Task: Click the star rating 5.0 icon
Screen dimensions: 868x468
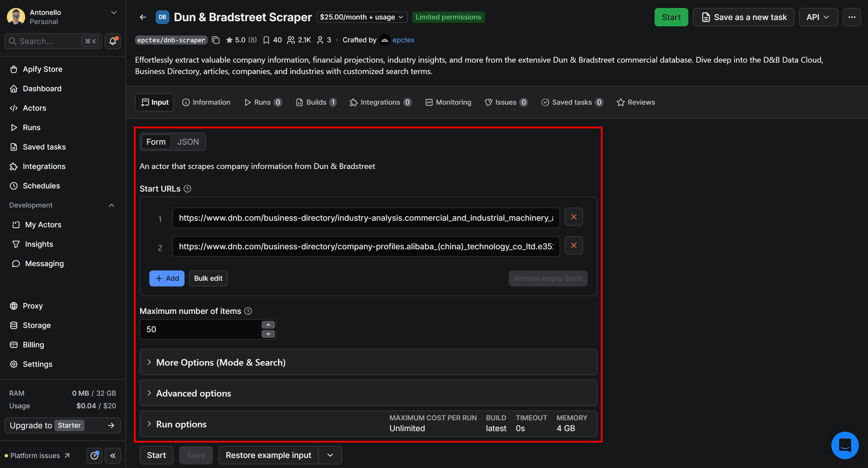Action: click(x=229, y=40)
